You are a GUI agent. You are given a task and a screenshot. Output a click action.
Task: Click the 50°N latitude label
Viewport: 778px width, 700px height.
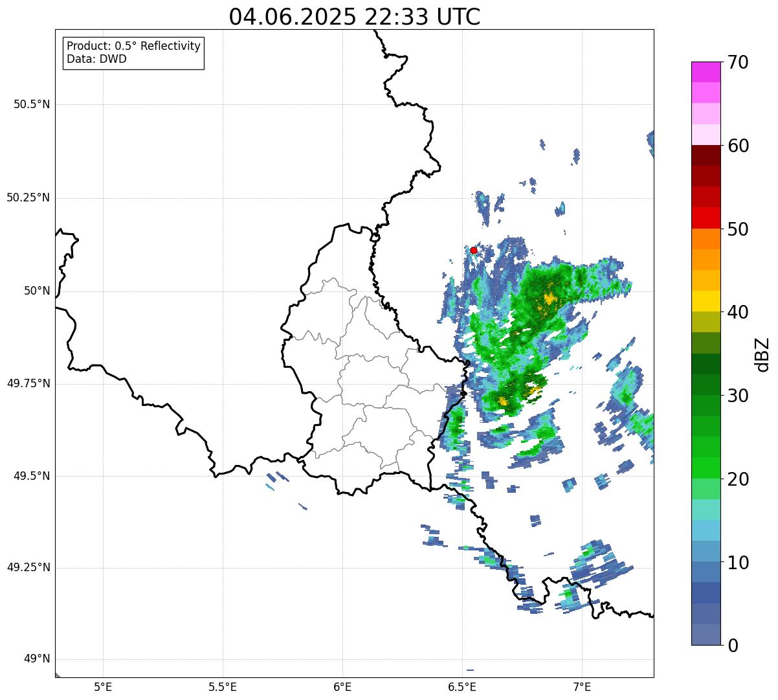(x=37, y=291)
